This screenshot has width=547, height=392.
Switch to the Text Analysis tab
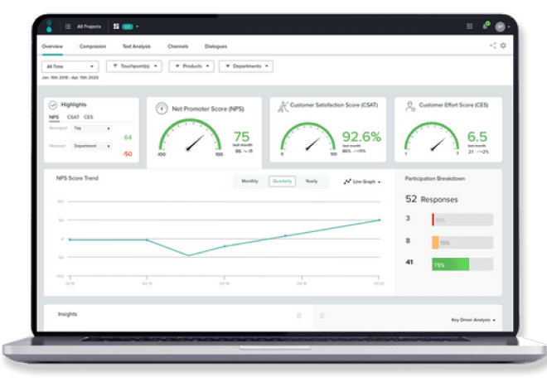tap(135, 46)
